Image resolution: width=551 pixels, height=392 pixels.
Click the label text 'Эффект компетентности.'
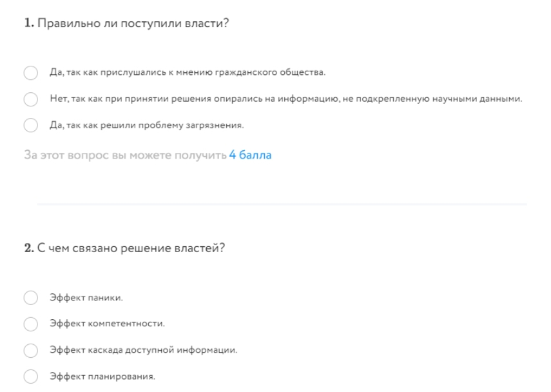(107, 324)
